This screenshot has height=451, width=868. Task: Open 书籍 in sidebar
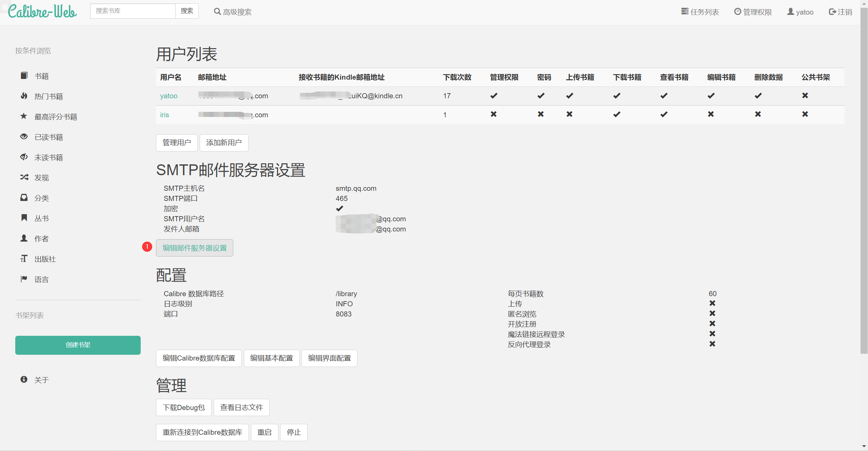(42, 76)
